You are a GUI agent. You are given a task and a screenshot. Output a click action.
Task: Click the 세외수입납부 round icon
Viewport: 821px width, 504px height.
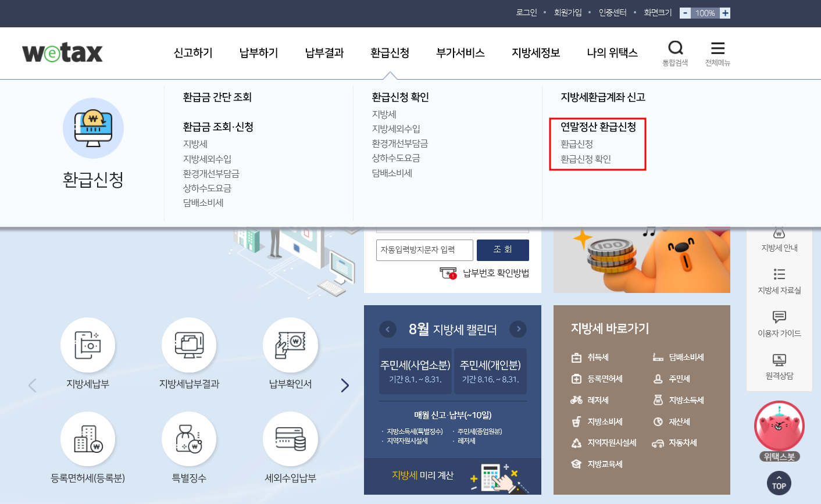[290, 439]
